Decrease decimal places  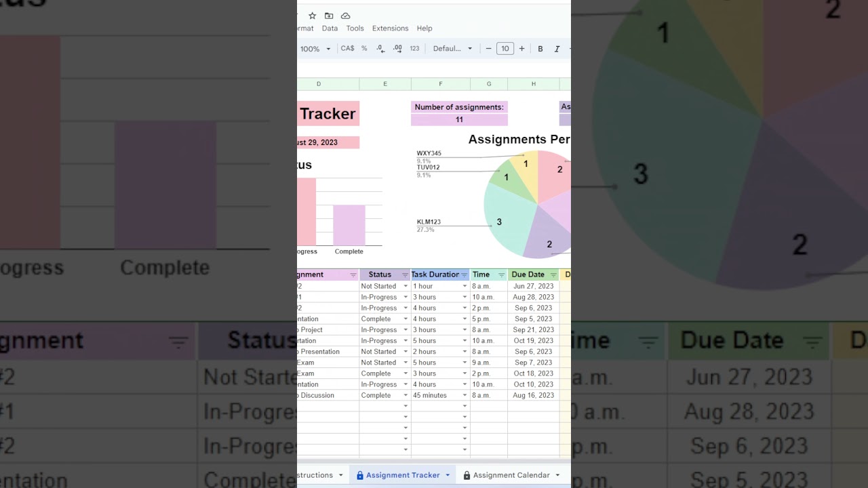(380, 49)
